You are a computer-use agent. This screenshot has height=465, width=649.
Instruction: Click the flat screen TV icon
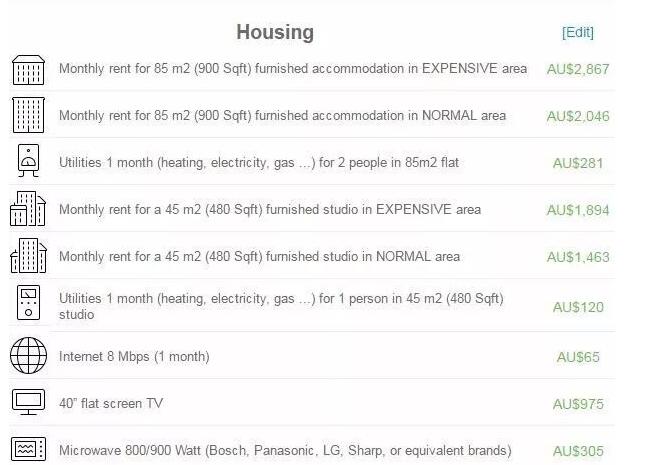[x=27, y=402]
